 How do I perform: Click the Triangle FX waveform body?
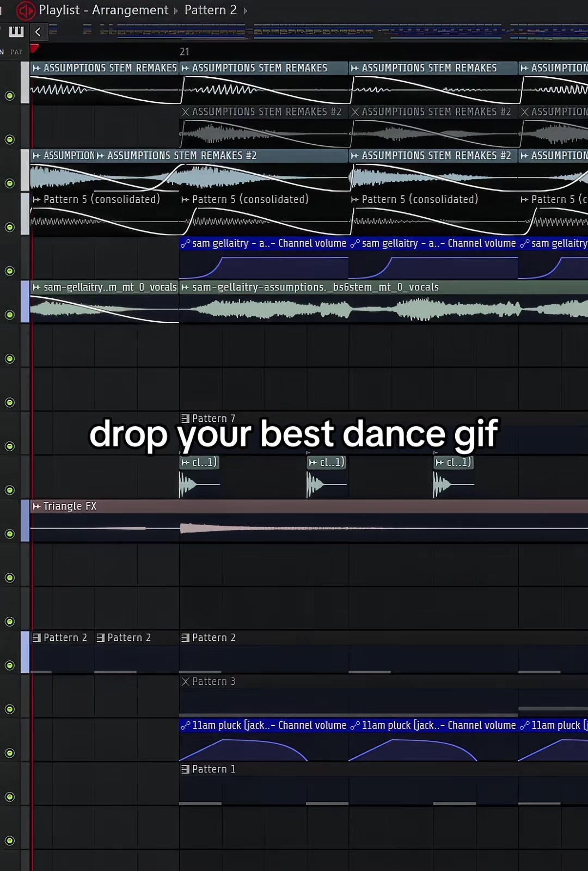click(309, 528)
